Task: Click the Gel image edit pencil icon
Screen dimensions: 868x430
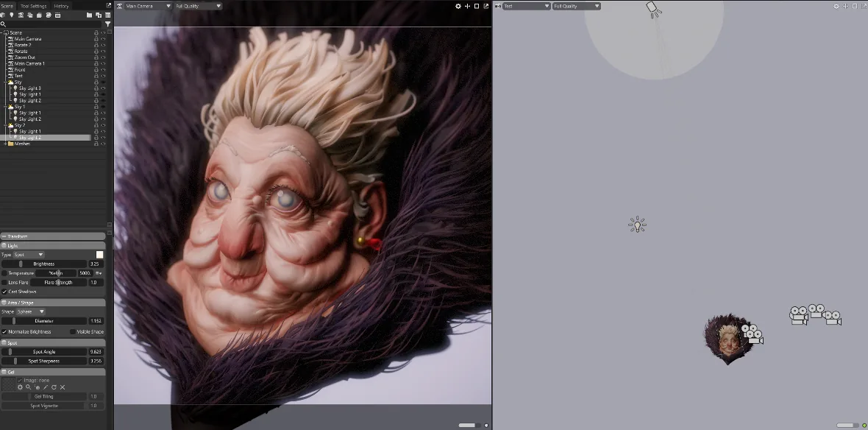Action: (46, 387)
